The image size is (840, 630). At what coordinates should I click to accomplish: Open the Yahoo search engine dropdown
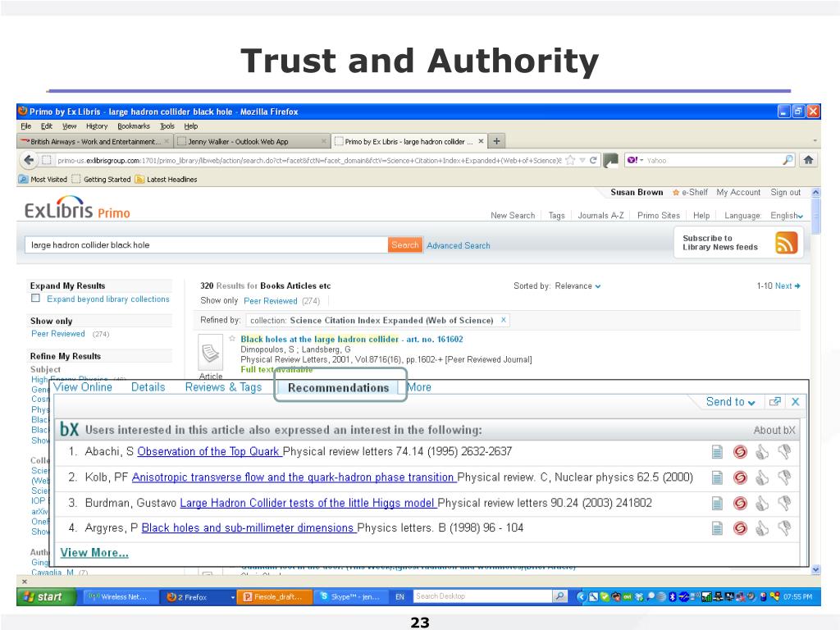pos(635,160)
